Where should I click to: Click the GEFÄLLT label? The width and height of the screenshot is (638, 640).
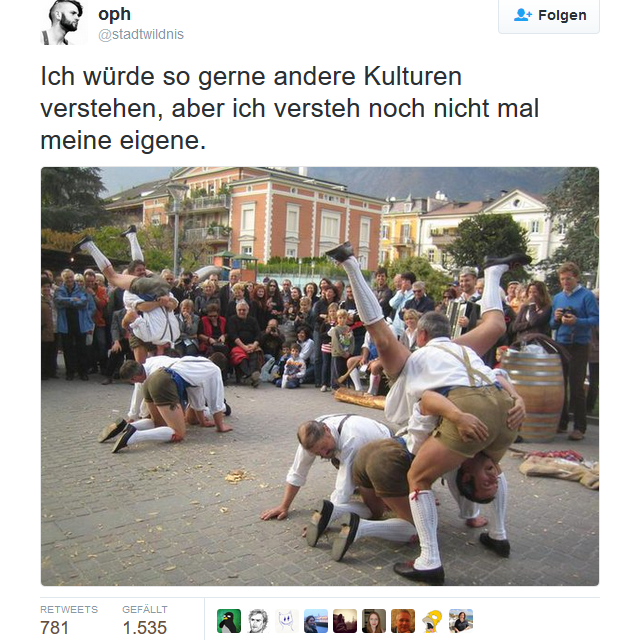click(x=145, y=609)
